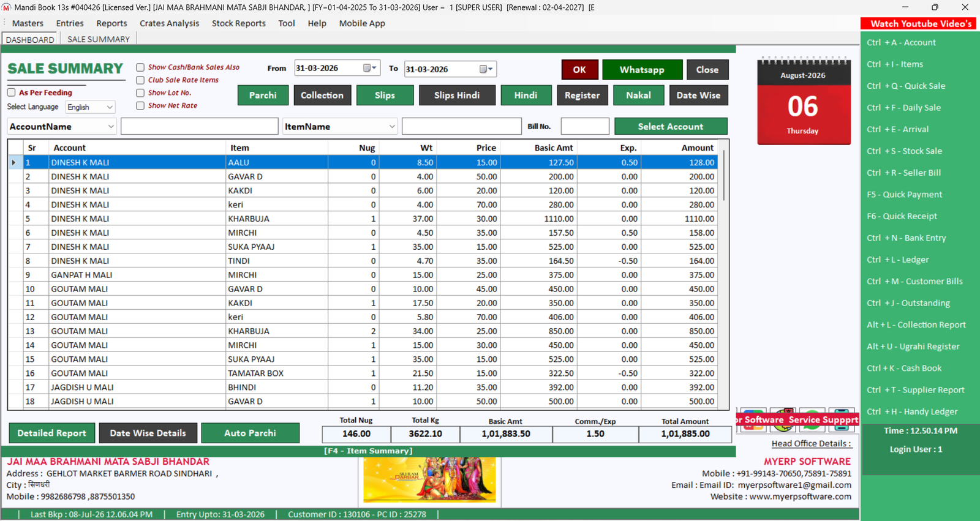
Task: Click the TAMATAR BOX item cell
Action: click(x=277, y=373)
